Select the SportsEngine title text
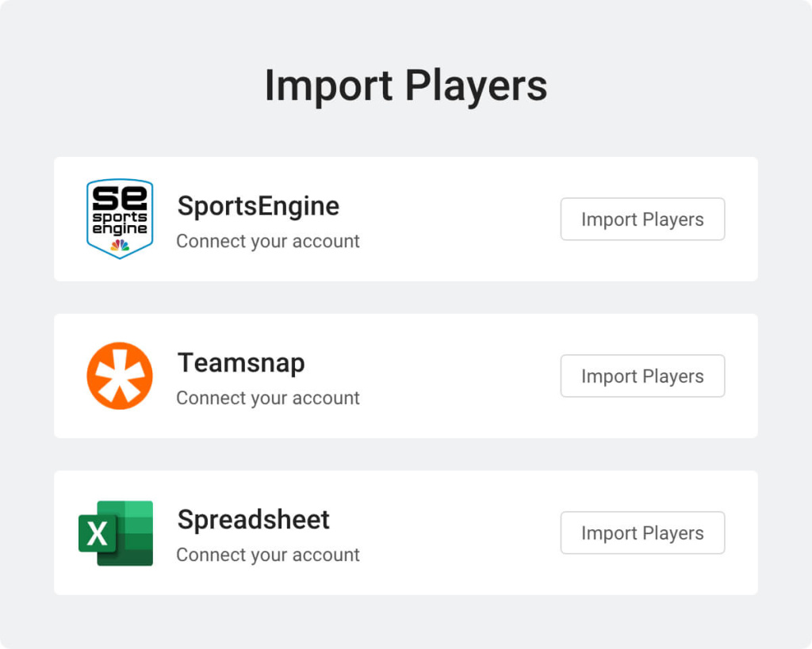 (258, 205)
